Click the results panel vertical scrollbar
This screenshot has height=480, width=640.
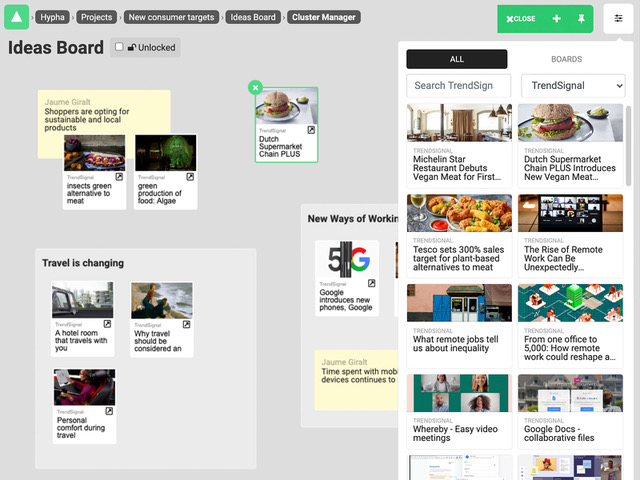[x=629, y=146]
